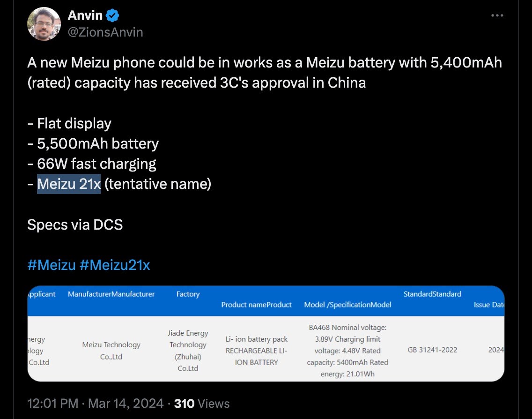
Task: Click the Product name column header
Action: point(256,305)
